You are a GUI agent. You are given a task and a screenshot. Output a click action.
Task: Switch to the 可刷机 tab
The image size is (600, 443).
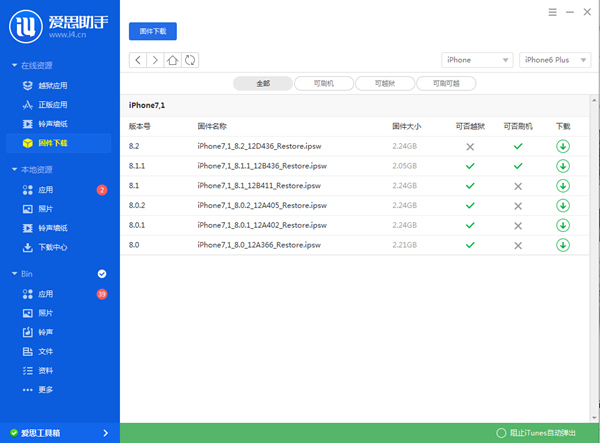pyautogui.click(x=324, y=83)
